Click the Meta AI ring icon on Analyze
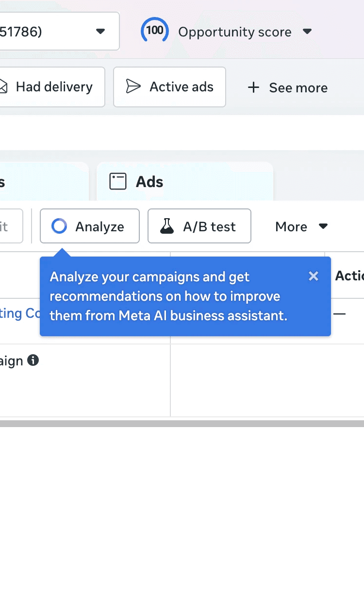This screenshot has height=602, width=364. (x=59, y=226)
